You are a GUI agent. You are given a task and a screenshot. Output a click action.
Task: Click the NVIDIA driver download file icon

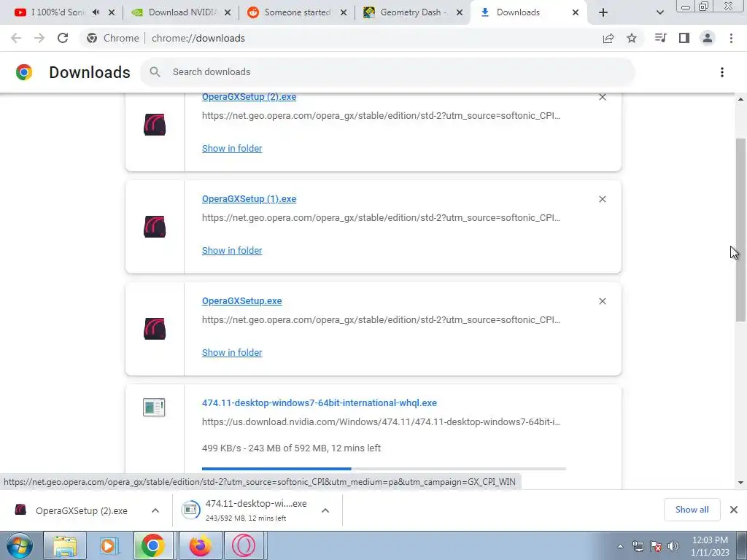point(154,407)
